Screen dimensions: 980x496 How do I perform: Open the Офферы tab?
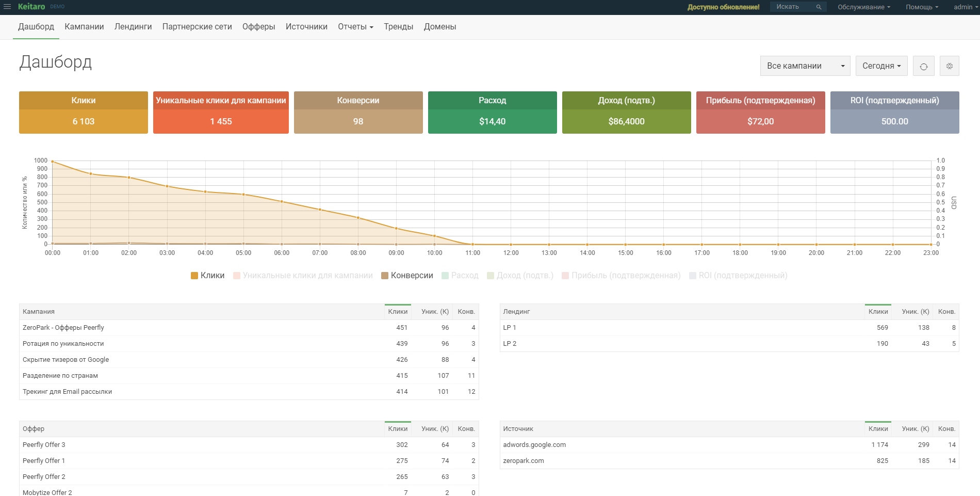coord(259,27)
